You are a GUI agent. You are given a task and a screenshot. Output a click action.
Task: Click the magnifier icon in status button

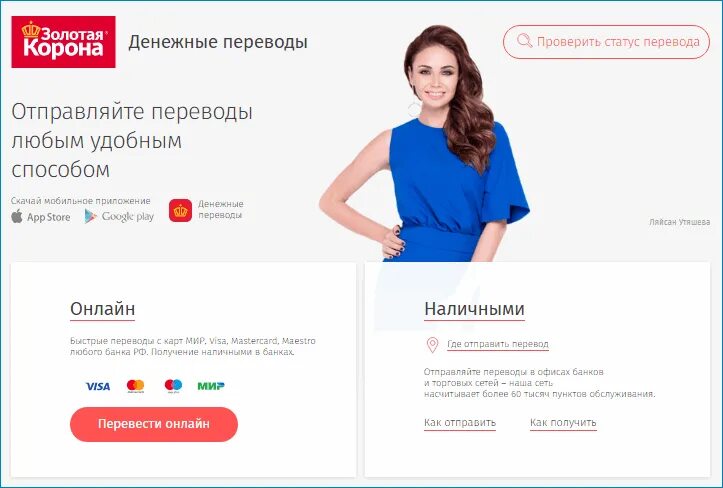click(524, 41)
